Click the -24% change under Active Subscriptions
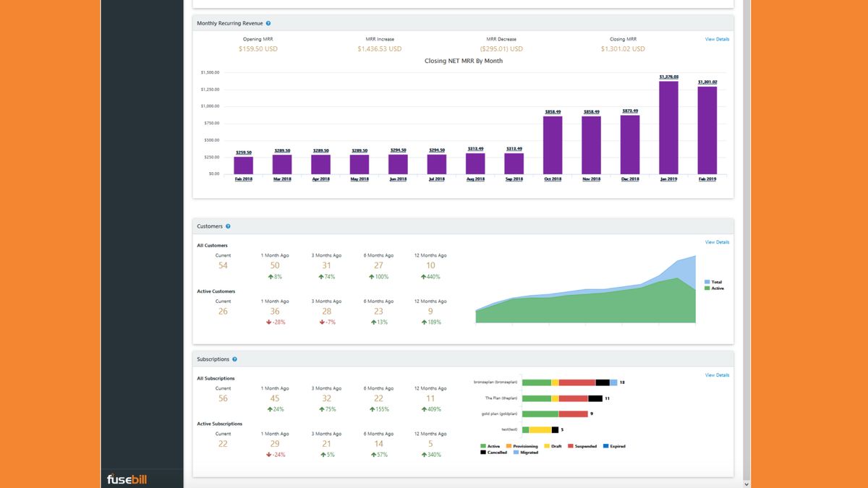 [275, 455]
